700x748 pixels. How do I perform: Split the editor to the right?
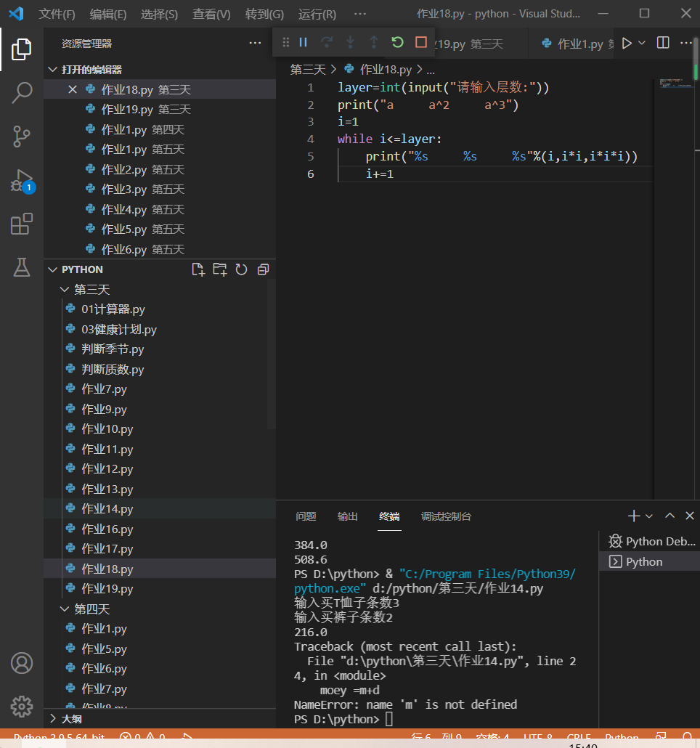[663, 43]
